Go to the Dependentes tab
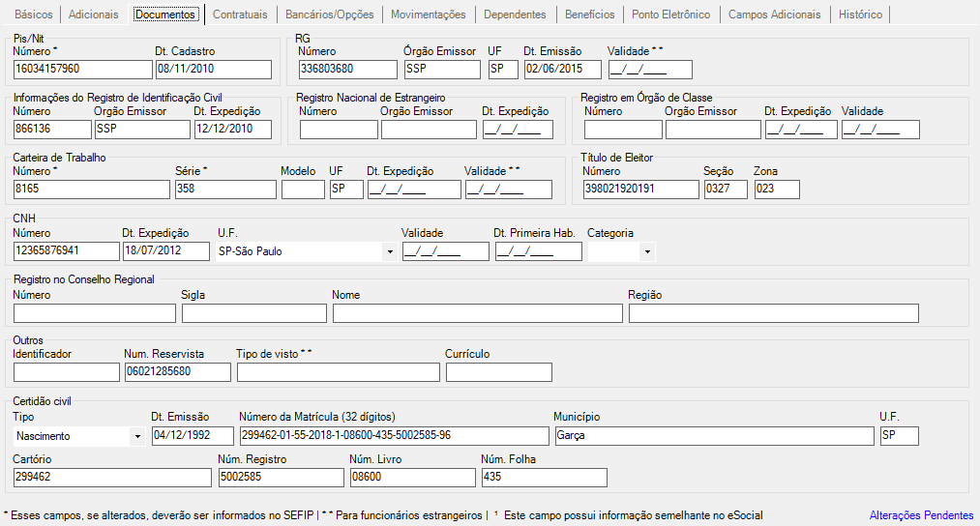 515,15
